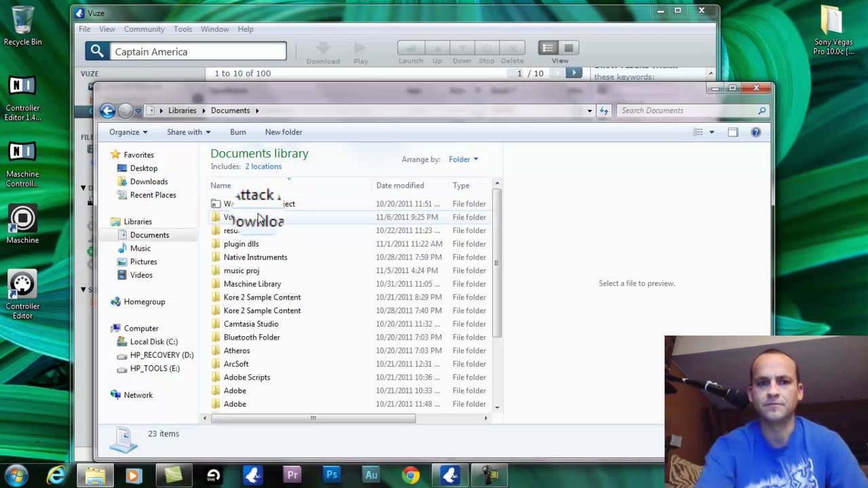Open the Maschine desktop shortcut
This screenshot has width=868, height=488.
22,224
